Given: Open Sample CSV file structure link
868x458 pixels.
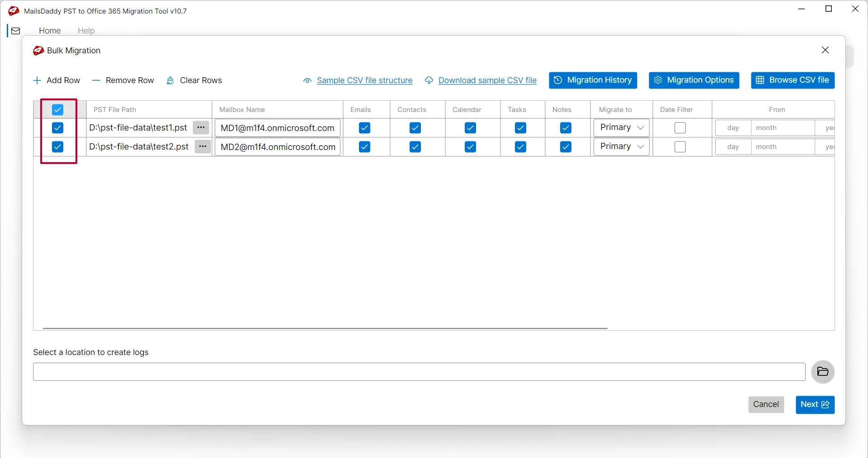Looking at the screenshot, I should (364, 80).
